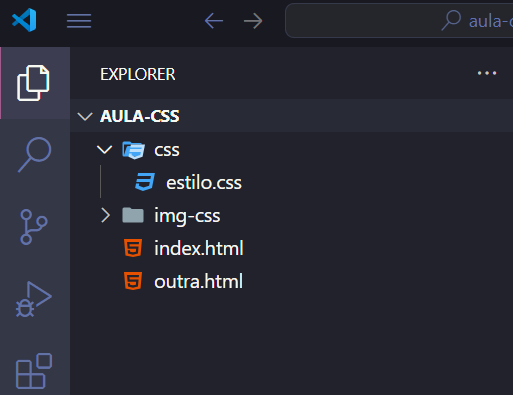Screen dimensions: 513x395
Task: Open the outra.html file
Action: [x=198, y=281]
